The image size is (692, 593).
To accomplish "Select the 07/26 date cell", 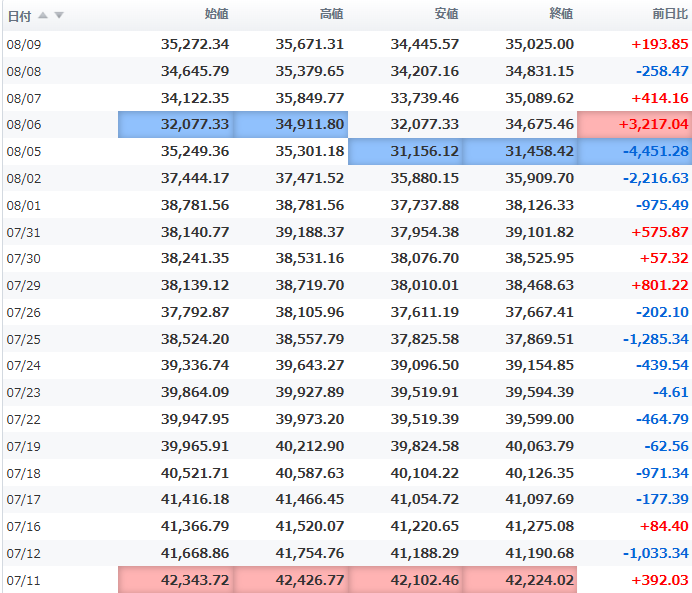I will [24, 313].
